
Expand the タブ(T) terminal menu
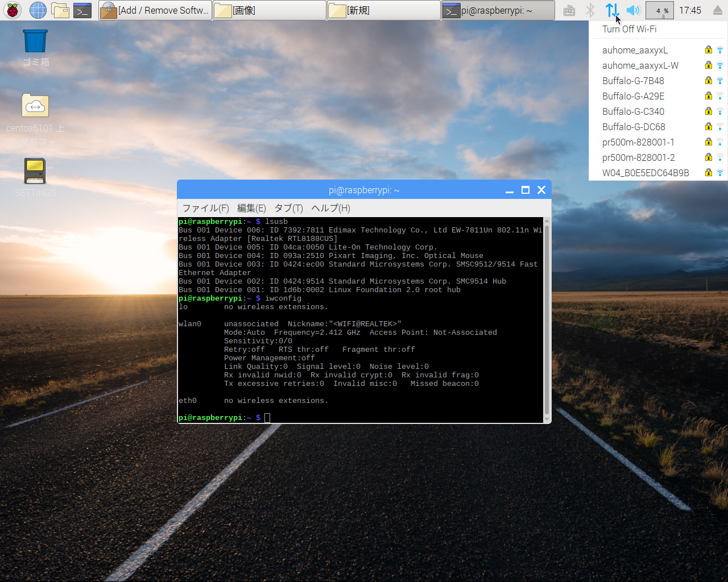coord(288,208)
